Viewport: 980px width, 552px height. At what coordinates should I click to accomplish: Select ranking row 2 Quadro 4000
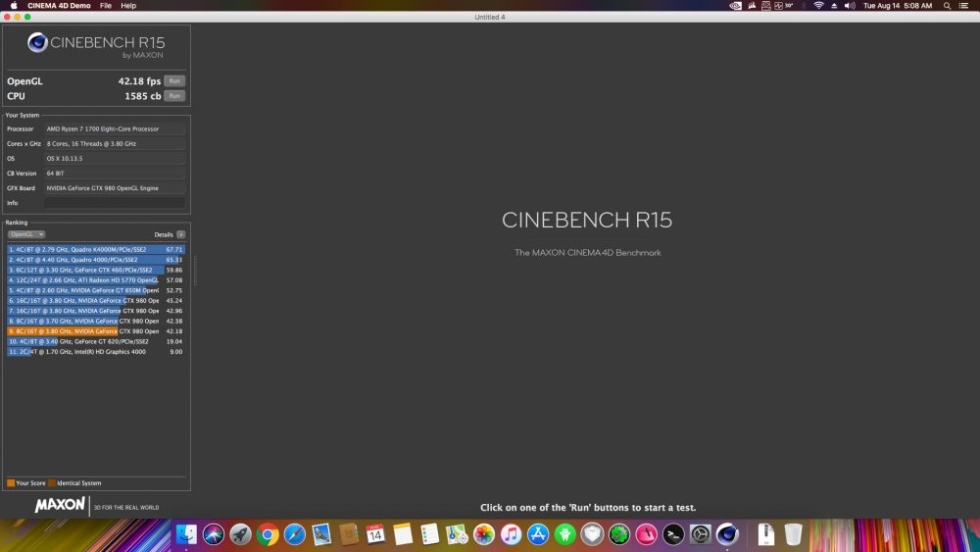click(96, 260)
